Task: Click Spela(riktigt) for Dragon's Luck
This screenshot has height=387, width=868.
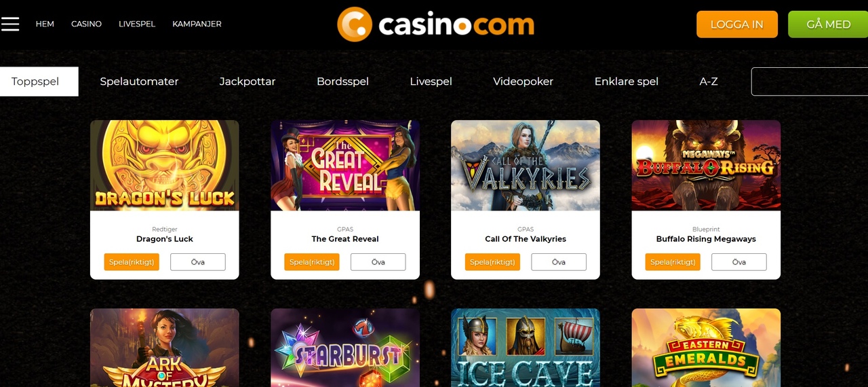Action: (132, 262)
